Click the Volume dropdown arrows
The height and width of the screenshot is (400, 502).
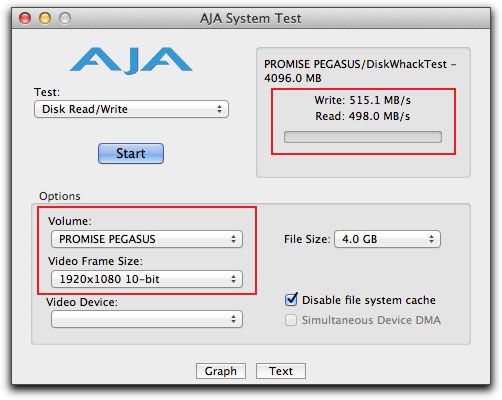[x=233, y=239]
